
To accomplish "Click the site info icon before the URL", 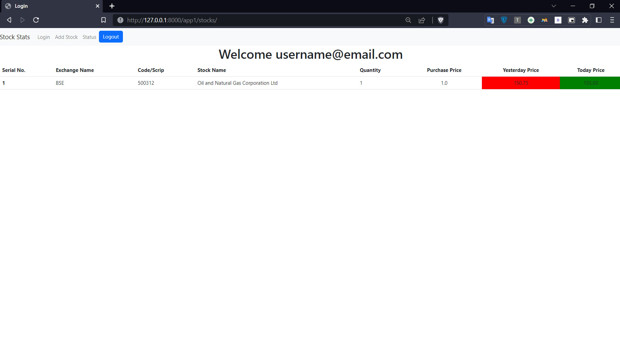I will point(120,20).
